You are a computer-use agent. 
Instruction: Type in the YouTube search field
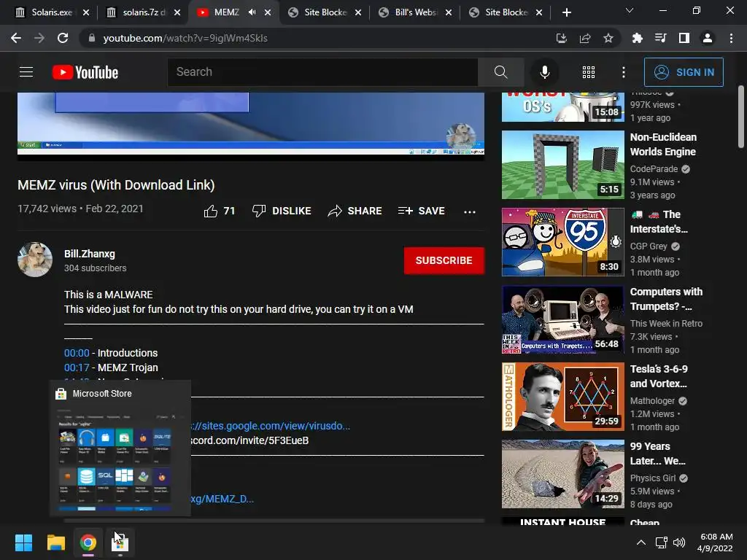coord(322,72)
